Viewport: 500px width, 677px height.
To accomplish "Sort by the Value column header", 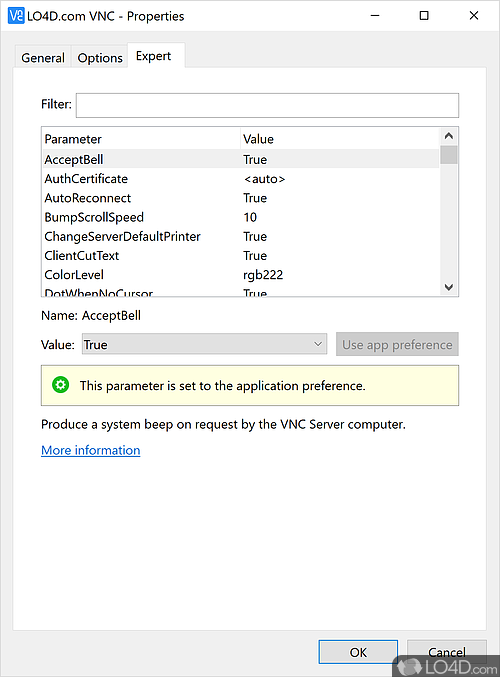I will click(x=340, y=139).
